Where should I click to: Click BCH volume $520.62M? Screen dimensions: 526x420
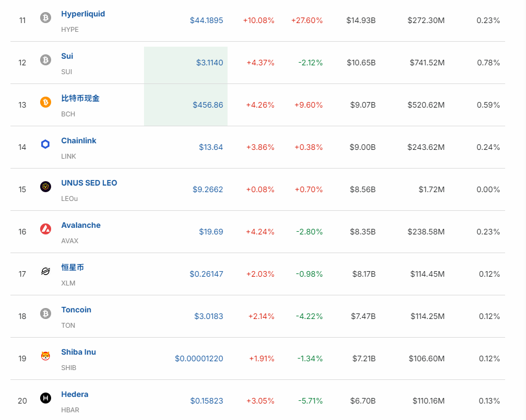[426, 105]
